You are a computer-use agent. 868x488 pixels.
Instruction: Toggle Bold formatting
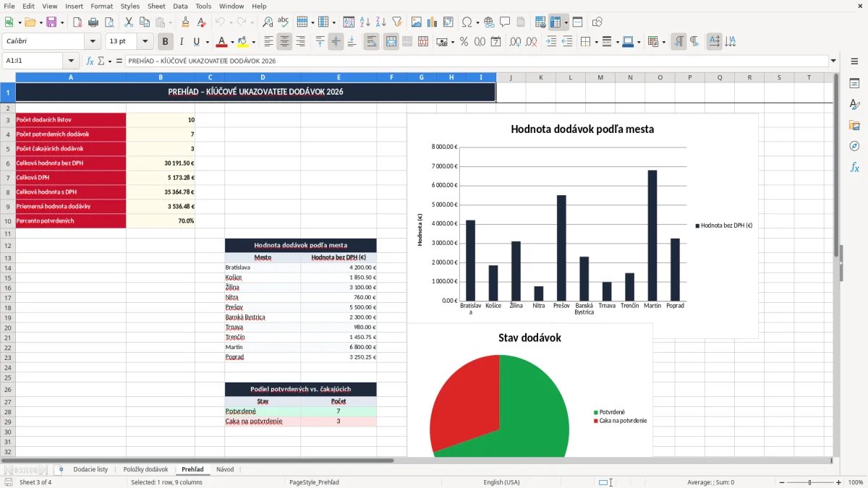[166, 42]
